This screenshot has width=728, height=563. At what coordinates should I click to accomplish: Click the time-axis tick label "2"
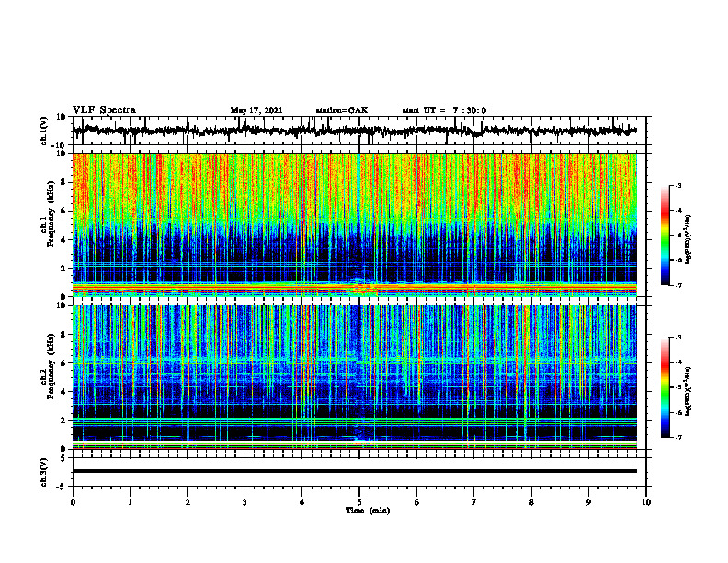click(x=188, y=502)
